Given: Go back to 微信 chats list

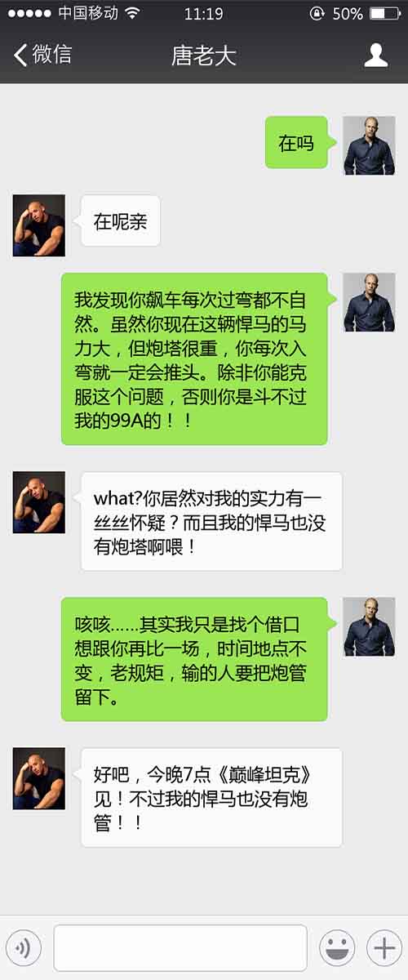Looking at the screenshot, I should (x=42, y=55).
